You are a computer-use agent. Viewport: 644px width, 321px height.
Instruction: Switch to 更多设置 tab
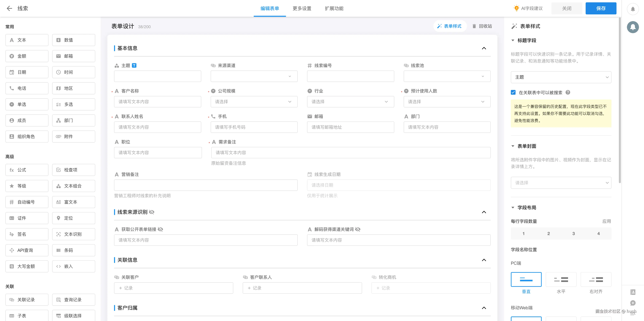click(x=302, y=9)
